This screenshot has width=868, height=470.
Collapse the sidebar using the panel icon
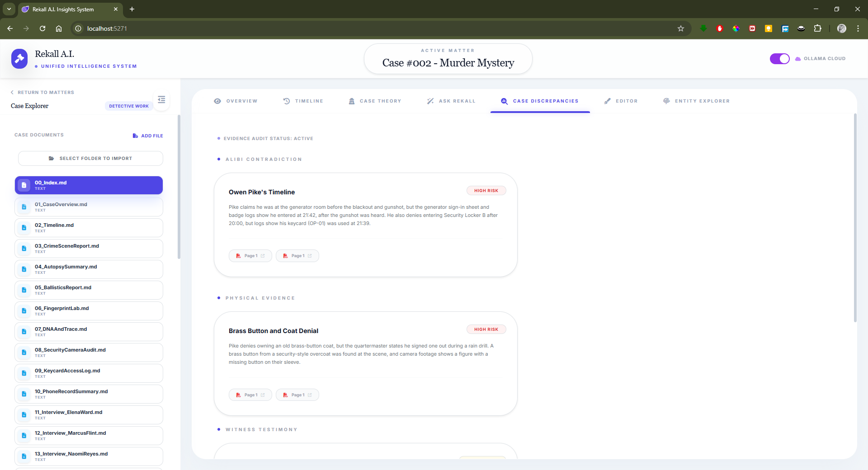coord(161,100)
